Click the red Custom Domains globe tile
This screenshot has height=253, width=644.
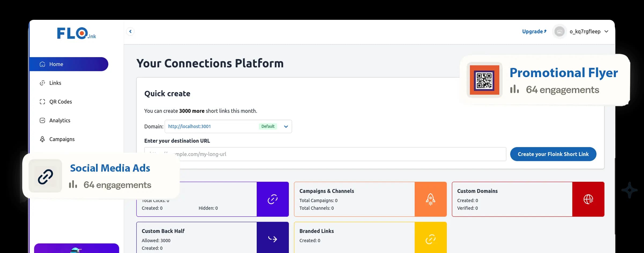tap(588, 199)
